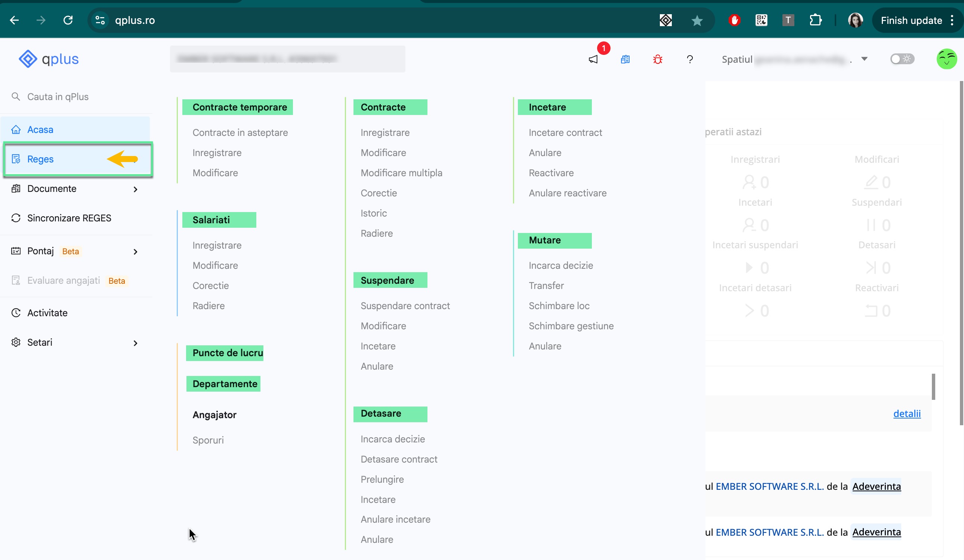Open the blurred company selector field
This screenshot has width=964, height=560.
(288, 59)
